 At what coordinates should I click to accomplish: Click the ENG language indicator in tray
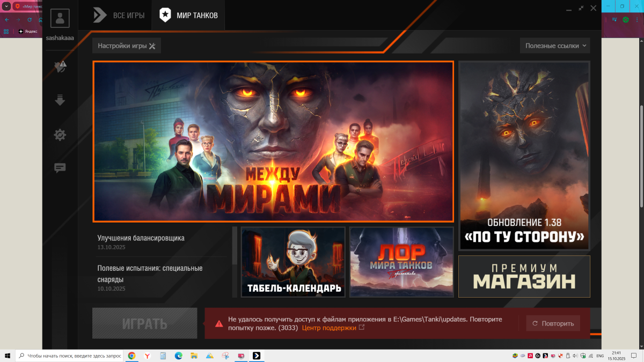(x=601, y=356)
